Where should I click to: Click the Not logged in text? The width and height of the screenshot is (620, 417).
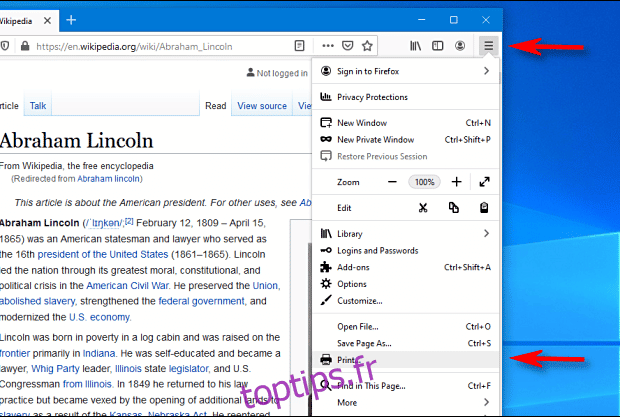point(282,73)
